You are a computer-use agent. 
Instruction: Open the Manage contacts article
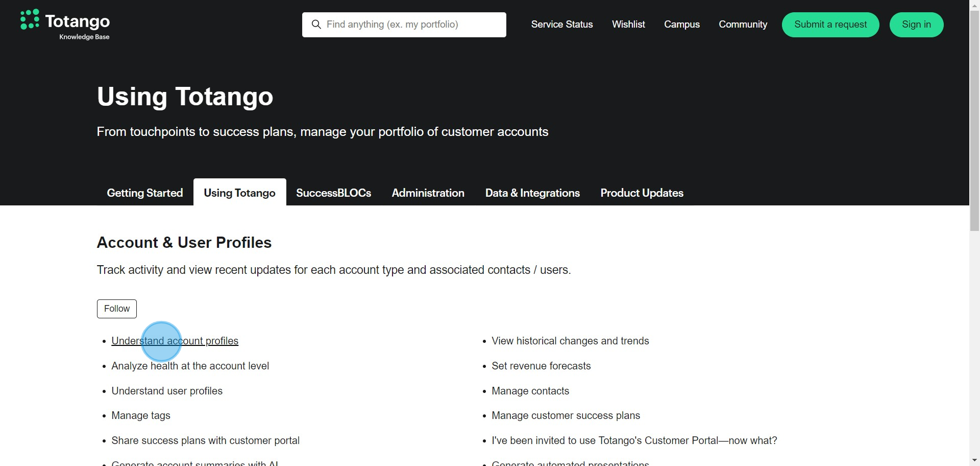click(x=530, y=391)
